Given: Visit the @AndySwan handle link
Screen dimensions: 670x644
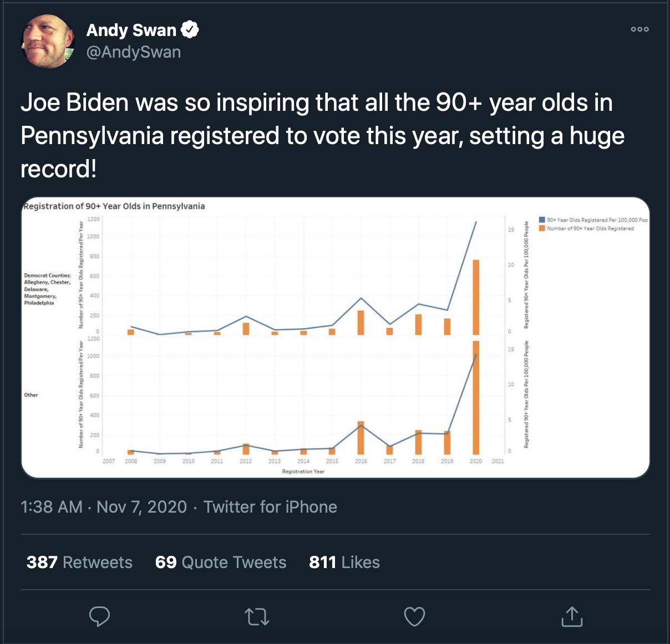Looking at the screenshot, I should 134,52.
